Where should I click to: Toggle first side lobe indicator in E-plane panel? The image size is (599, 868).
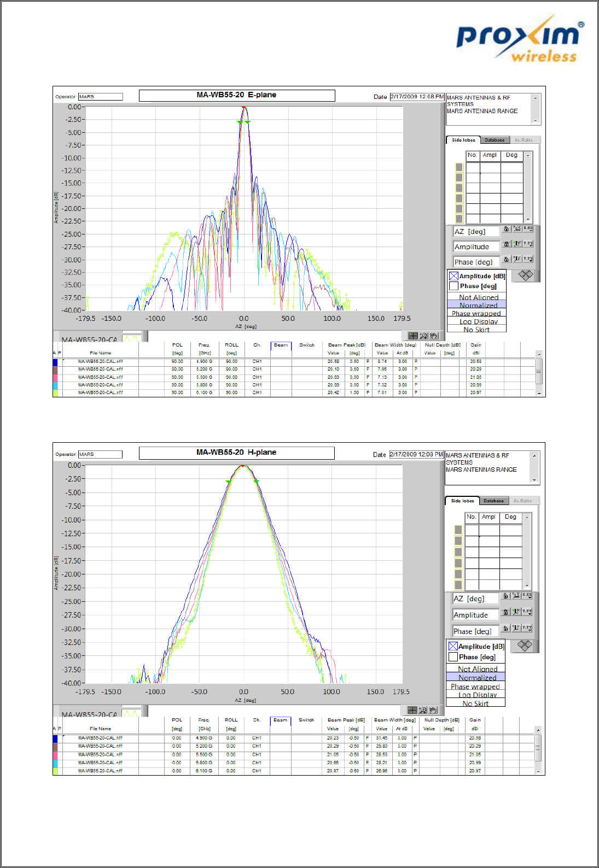[x=459, y=167]
